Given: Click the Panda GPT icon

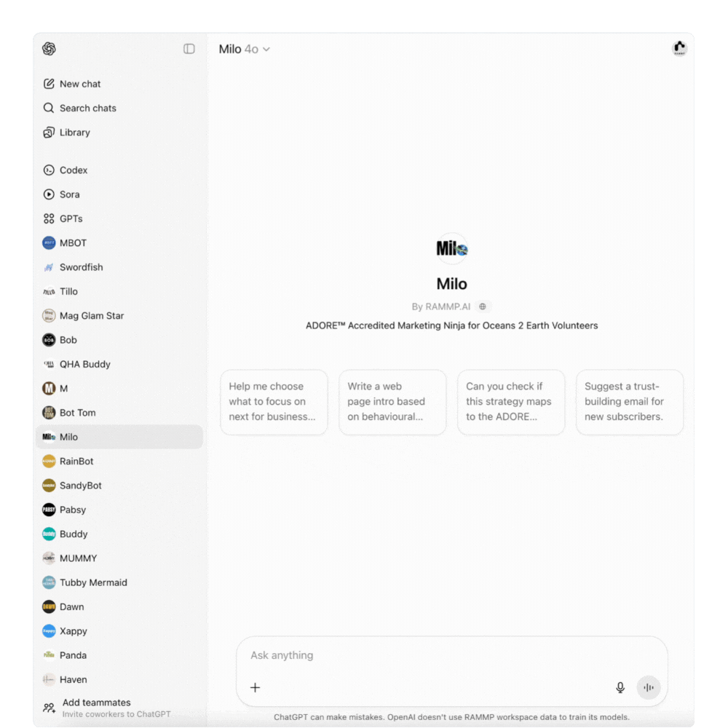Looking at the screenshot, I should point(49,655).
